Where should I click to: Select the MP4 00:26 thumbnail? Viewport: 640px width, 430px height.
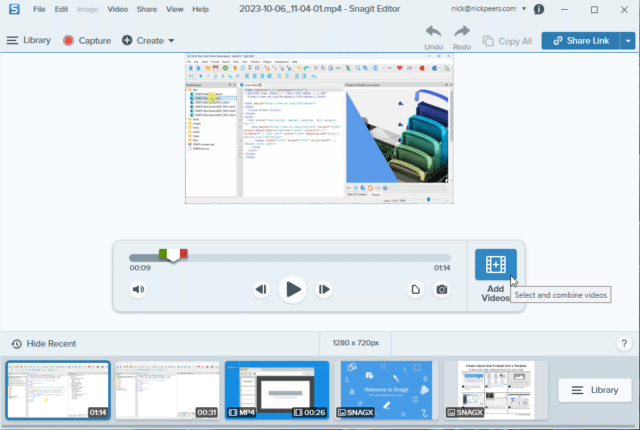[277, 390]
